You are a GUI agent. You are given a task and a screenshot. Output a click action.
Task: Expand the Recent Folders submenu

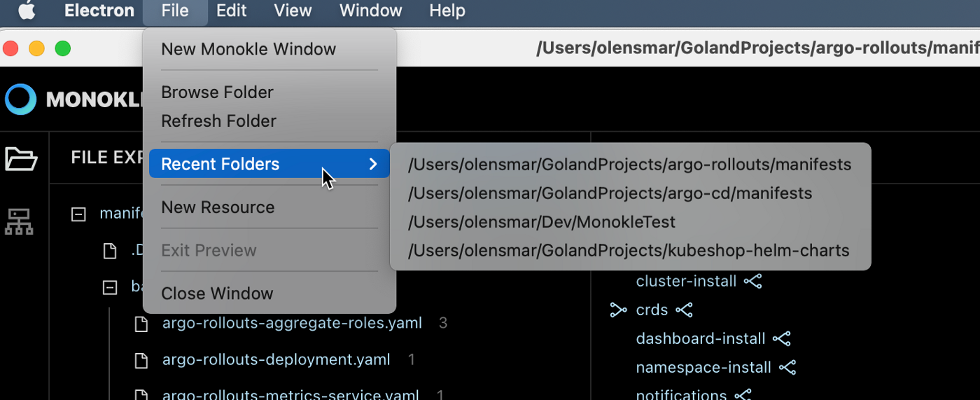pos(269,164)
